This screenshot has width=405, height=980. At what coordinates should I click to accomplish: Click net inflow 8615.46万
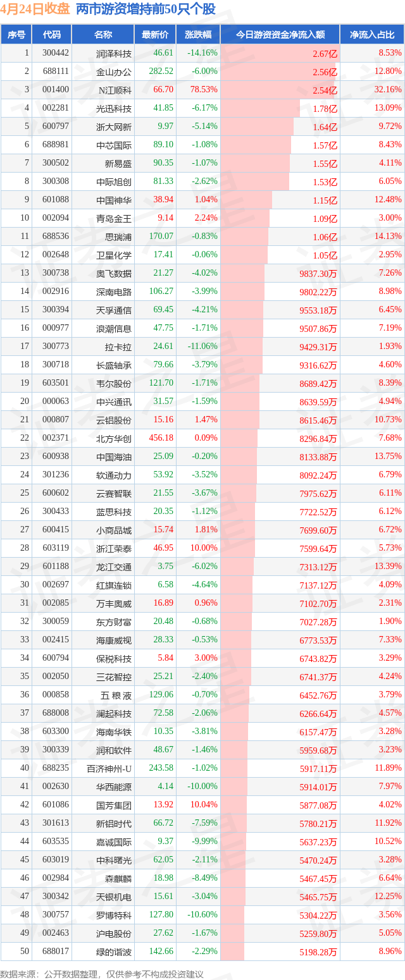tap(318, 420)
